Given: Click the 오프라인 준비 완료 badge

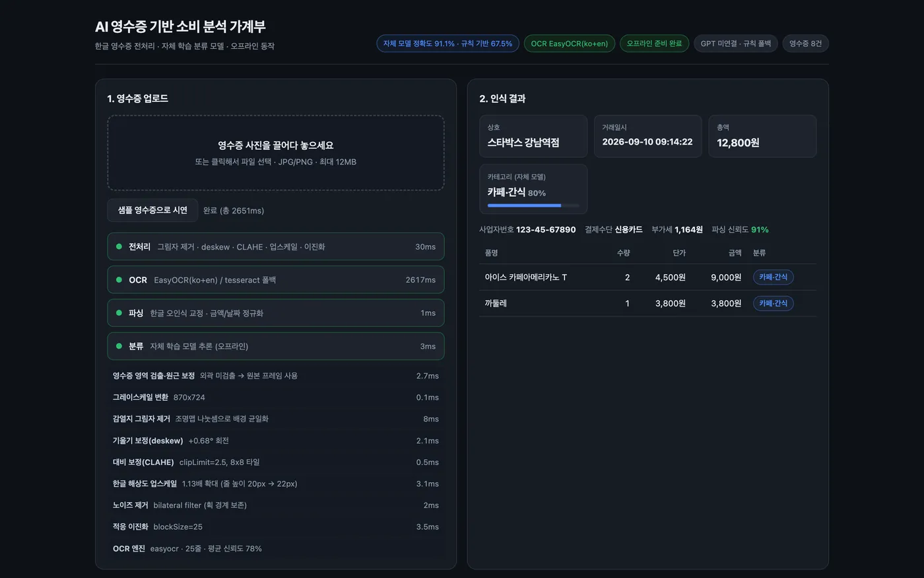Looking at the screenshot, I should (x=654, y=44).
